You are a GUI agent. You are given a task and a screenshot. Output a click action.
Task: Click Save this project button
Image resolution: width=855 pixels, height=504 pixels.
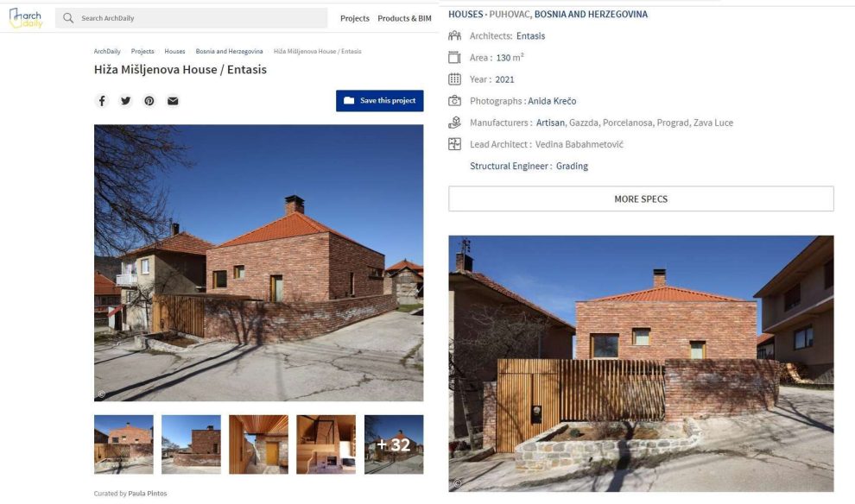pyautogui.click(x=379, y=101)
